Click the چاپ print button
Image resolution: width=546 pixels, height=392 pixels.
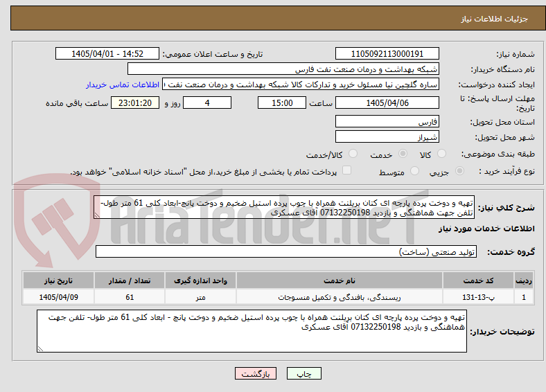tap(304, 373)
